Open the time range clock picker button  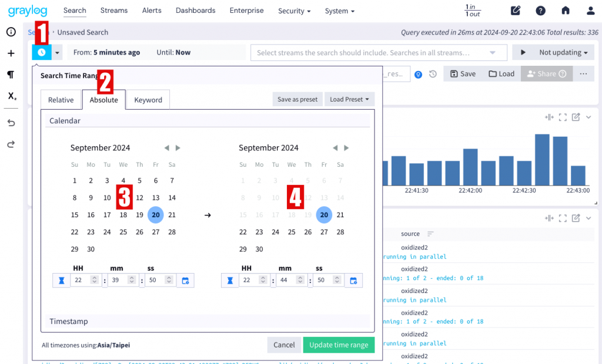click(x=42, y=53)
